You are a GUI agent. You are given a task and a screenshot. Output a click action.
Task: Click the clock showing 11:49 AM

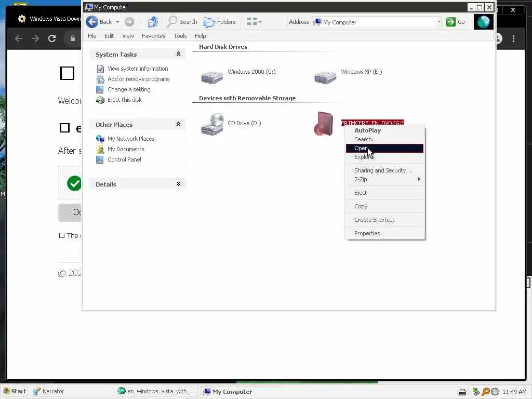click(514, 392)
